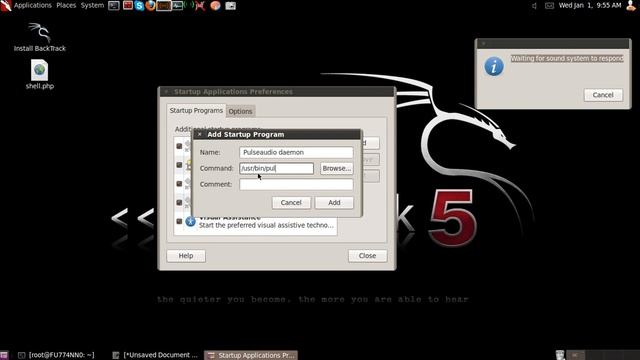Screen dimensions: 640x360
Task: Open the Places menu
Action: 66,5
